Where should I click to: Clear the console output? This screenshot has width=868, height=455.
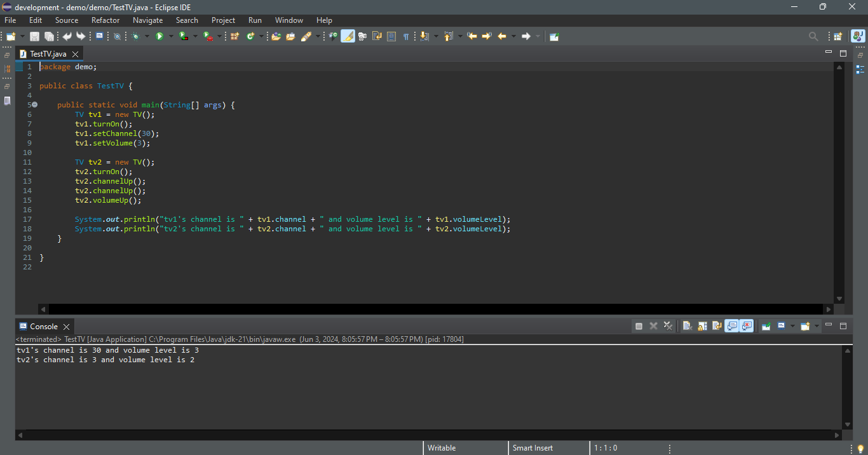687,326
